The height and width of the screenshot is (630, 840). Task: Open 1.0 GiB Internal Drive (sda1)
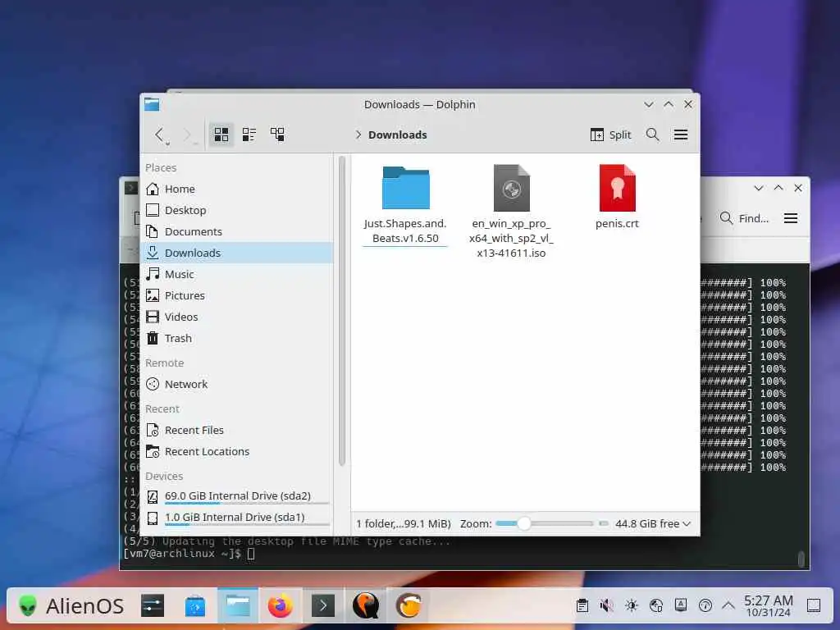click(x=236, y=518)
